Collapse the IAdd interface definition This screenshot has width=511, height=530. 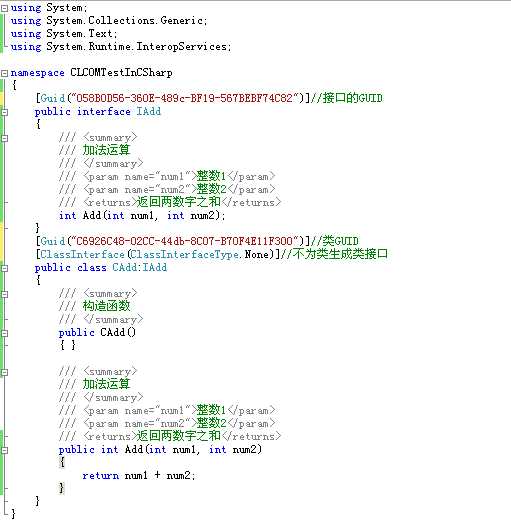(4, 112)
